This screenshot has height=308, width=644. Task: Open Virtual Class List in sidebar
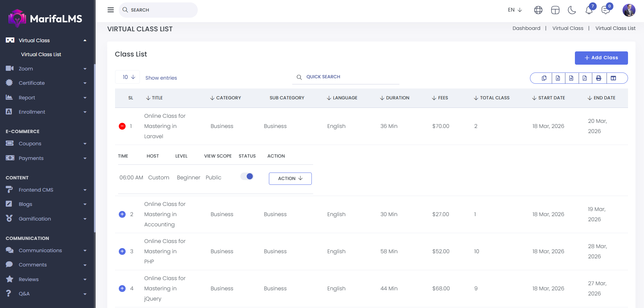click(41, 54)
